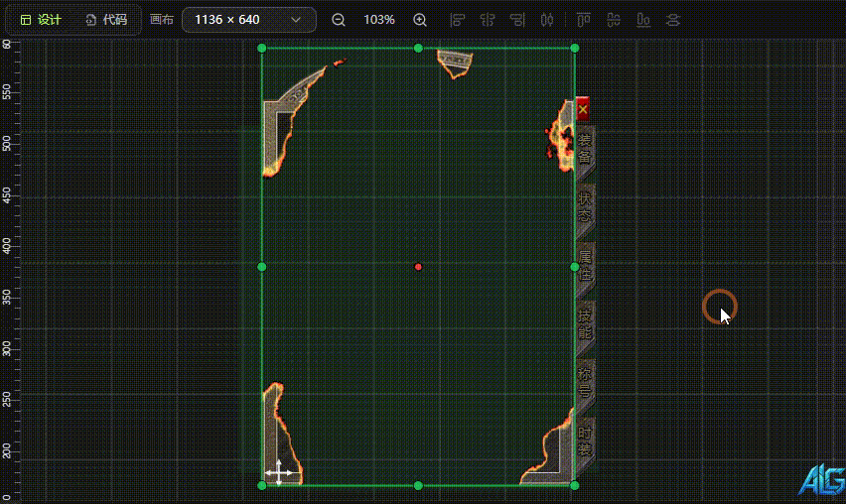Click the red center anchor point
The height and width of the screenshot is (504, 846).
[x=418, y=267]
